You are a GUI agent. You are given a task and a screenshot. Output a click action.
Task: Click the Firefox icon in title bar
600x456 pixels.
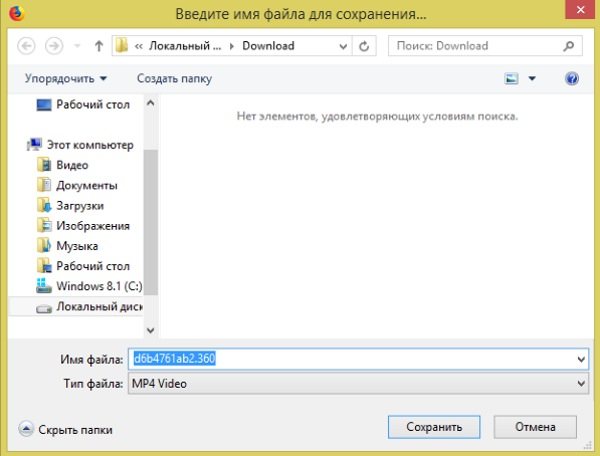(16, 13)
